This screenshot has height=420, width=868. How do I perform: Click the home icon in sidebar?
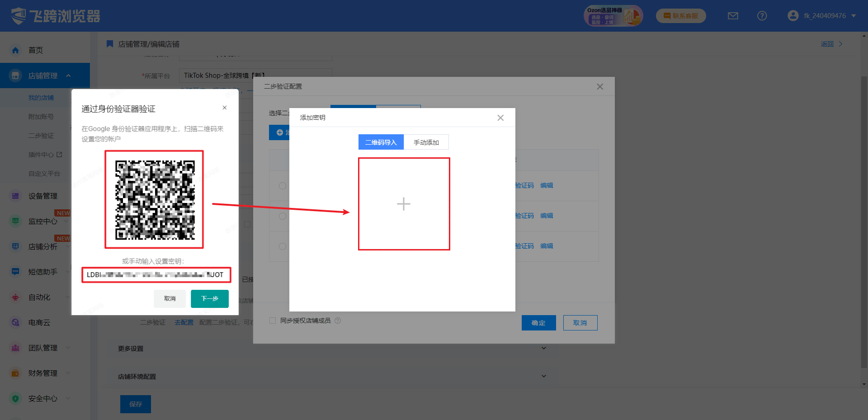click(15, 50)
